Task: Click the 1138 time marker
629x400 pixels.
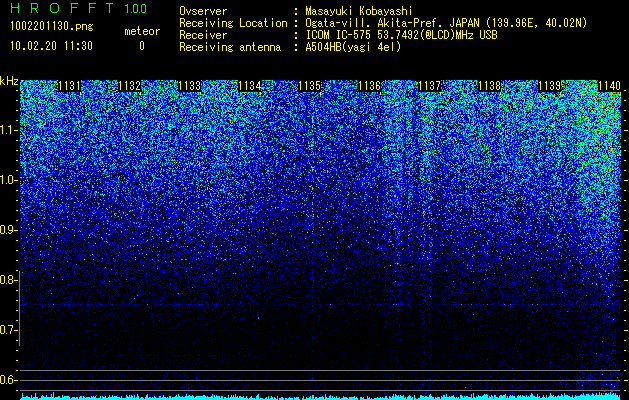Action: (x=489, y=86)
